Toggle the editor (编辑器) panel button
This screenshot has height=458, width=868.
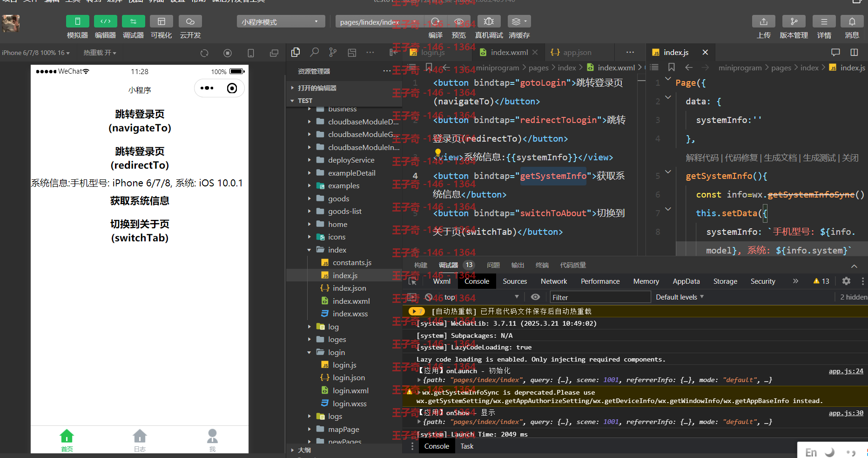tap(105, 21)
